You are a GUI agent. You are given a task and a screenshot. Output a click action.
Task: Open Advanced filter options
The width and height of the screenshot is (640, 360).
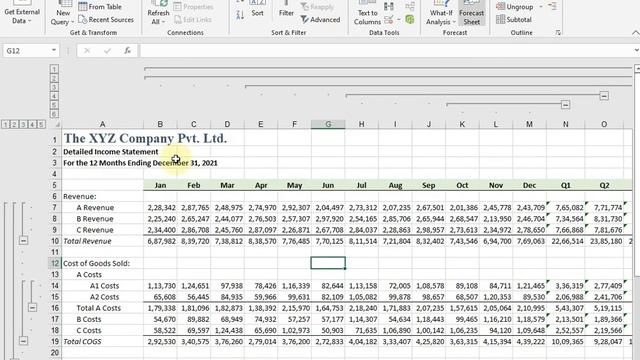tap(320, 19)
